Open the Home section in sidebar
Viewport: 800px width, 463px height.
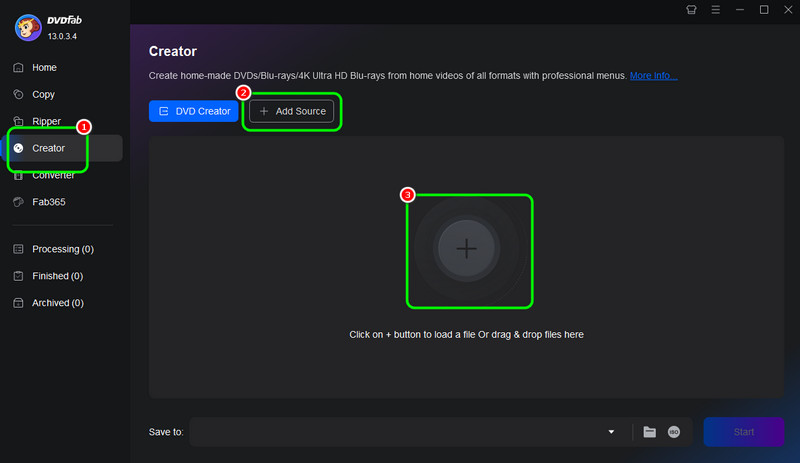click(44, 67)
